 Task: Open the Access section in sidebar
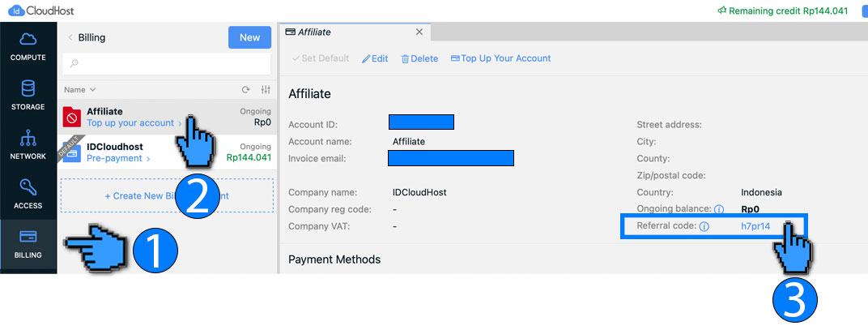(x=28, y=195)
